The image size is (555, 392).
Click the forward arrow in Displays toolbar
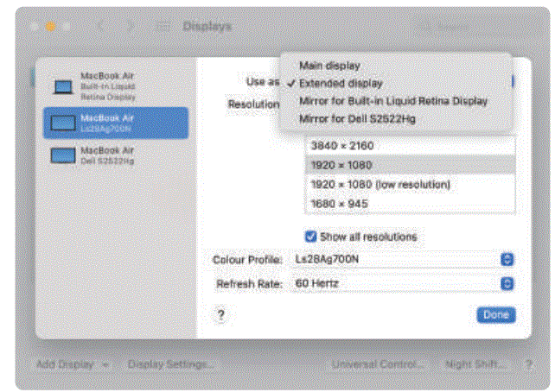(x=131, y=26)
